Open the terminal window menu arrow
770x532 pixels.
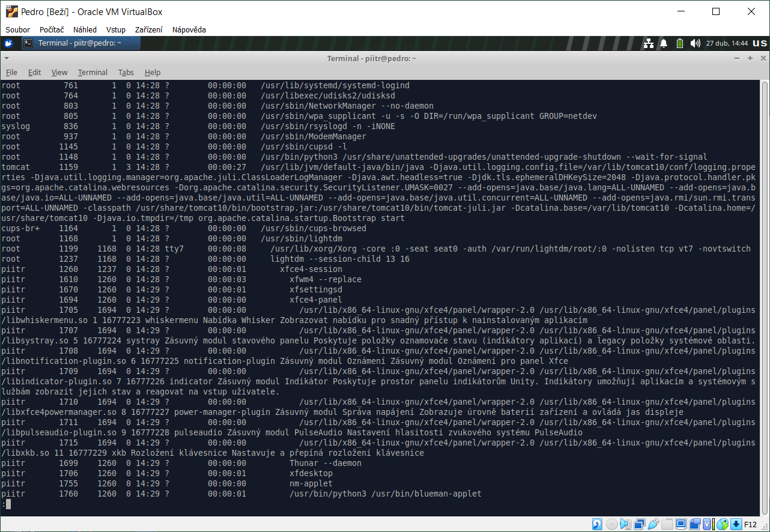pyautogui.click(x=7, y=58)
